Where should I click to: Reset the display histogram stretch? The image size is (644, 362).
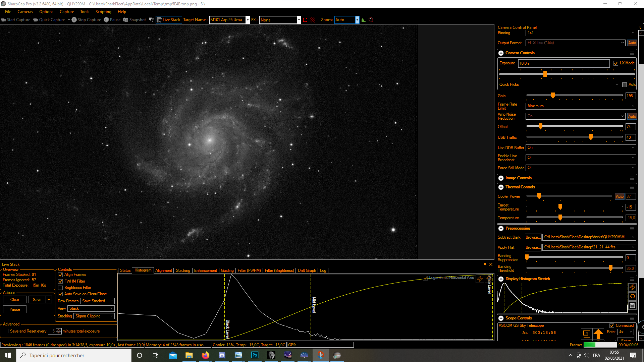tap(632, 296)
